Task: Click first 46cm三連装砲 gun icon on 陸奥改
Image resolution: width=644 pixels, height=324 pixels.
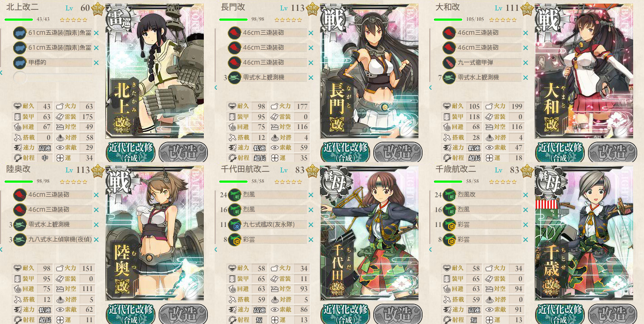Action: [20, 194]
